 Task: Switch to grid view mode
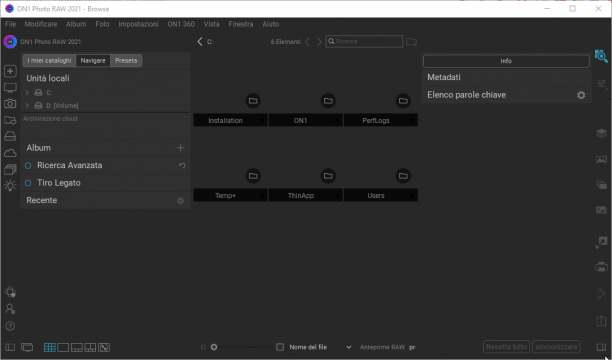(50, 347)
